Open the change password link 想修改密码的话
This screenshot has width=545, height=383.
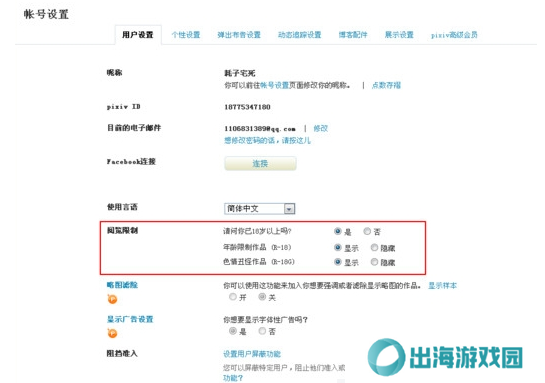(x=267, y=140)
